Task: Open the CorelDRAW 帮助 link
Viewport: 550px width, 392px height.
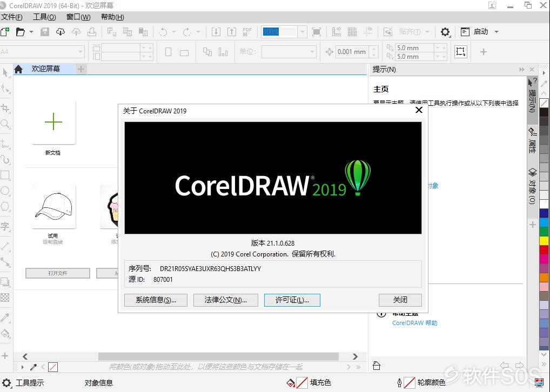Action: click(x=414, y=323)
